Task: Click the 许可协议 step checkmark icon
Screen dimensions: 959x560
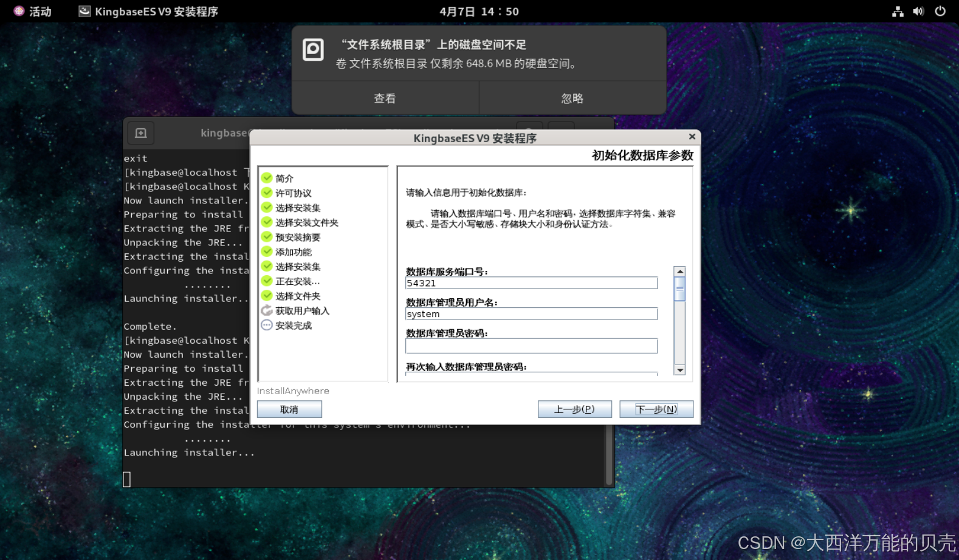Action: point(267,193)
